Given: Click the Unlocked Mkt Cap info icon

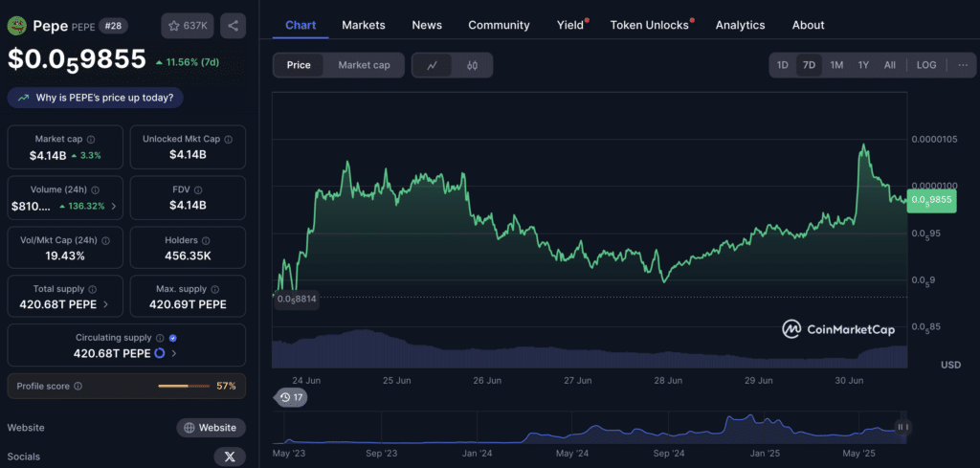Looking at the screenshot, I should click(228, 140).
